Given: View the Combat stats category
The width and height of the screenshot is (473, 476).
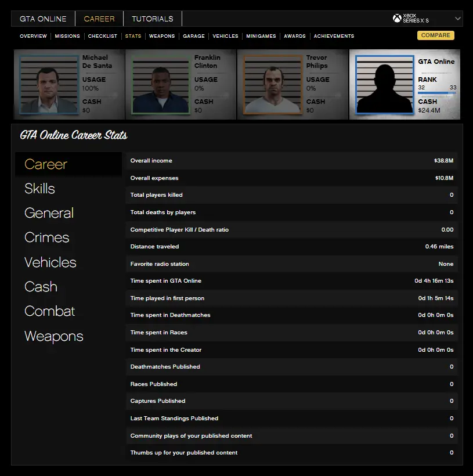Looking at the screenshot, I should pos(49,311).
